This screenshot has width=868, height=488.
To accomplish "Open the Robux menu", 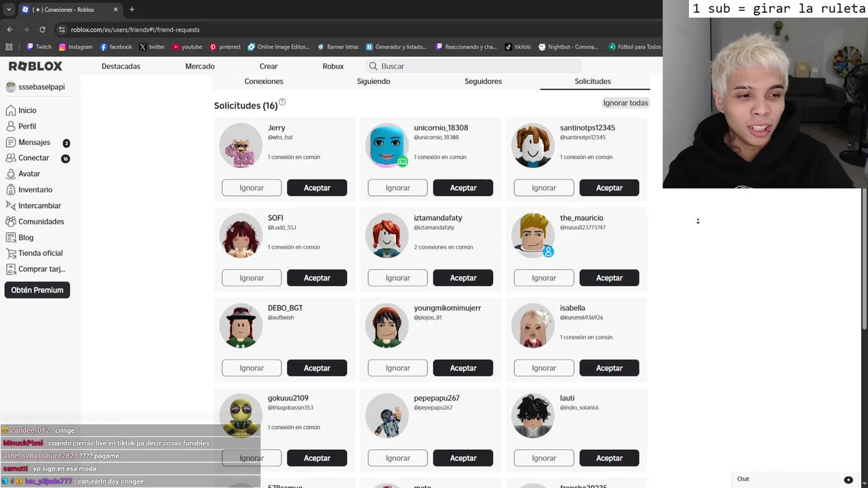I will point(333,66).
